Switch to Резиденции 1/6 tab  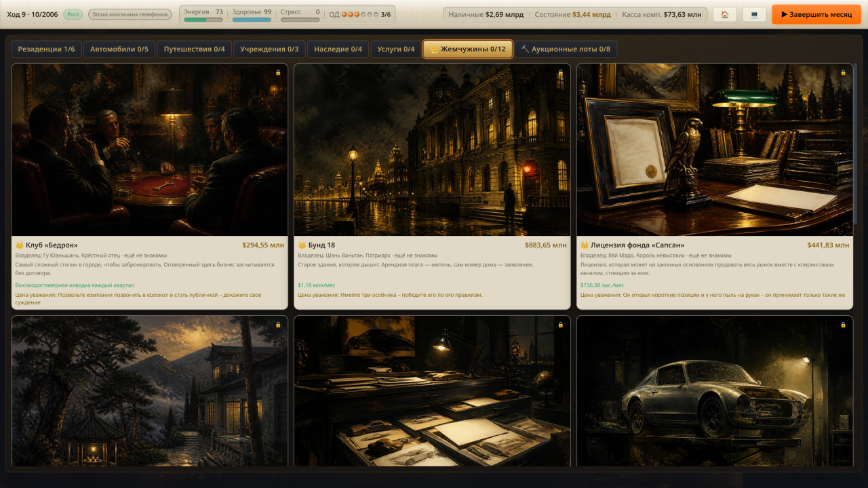tap(46, 49)
